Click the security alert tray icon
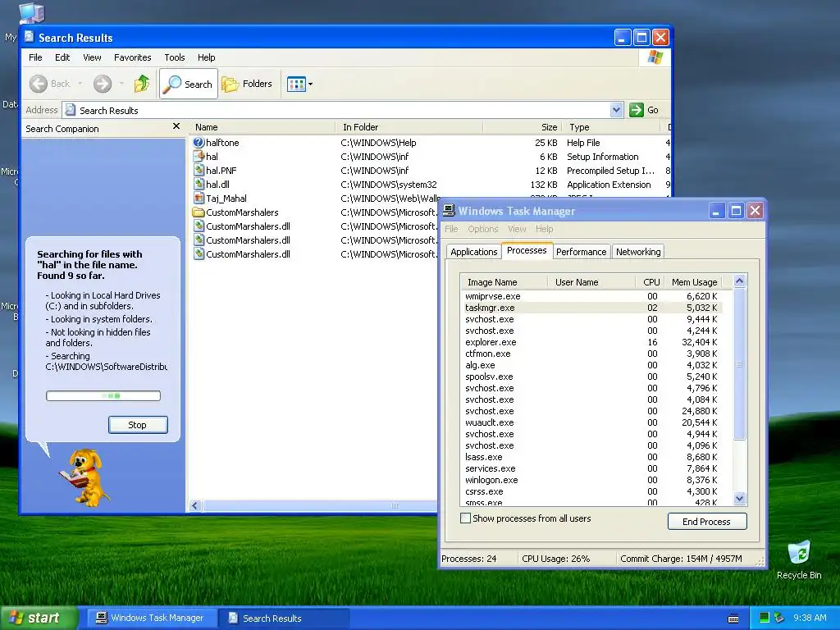Viewport: 840px width, 630px height. [x=779, y=618]
